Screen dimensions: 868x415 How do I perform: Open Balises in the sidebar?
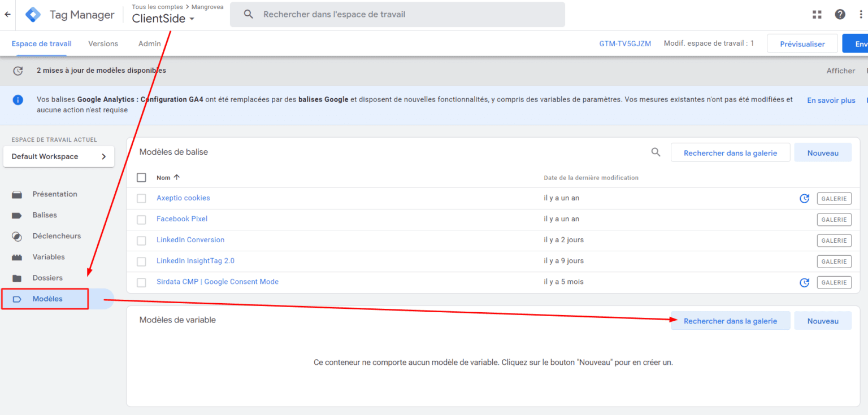coord(45,215)
